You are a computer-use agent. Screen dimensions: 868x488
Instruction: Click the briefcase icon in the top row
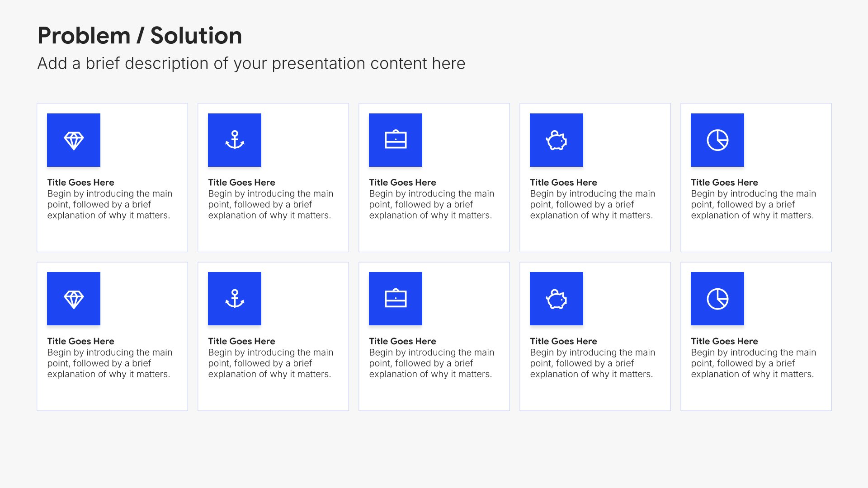tap(396, 140)
